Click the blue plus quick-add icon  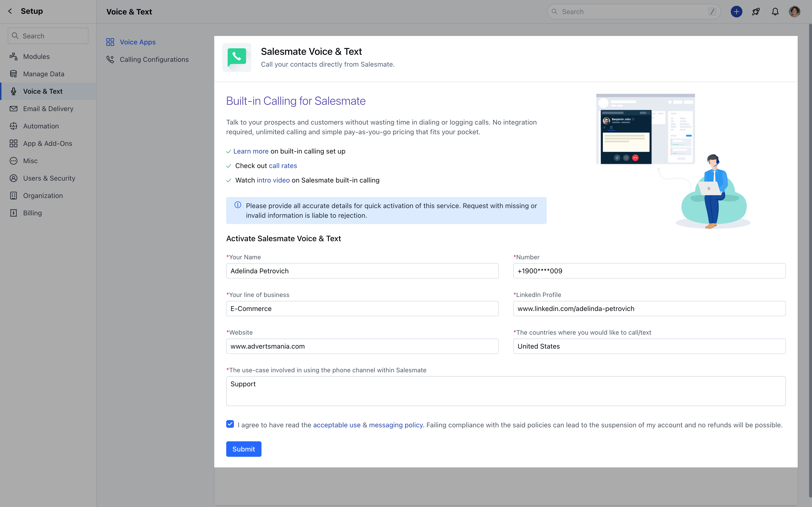(x=736, y=12)
